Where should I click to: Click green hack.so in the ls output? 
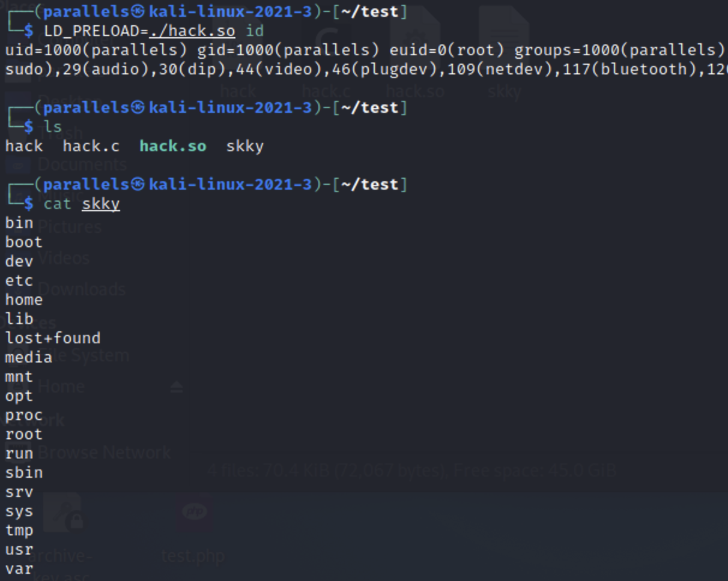(172, 146)
